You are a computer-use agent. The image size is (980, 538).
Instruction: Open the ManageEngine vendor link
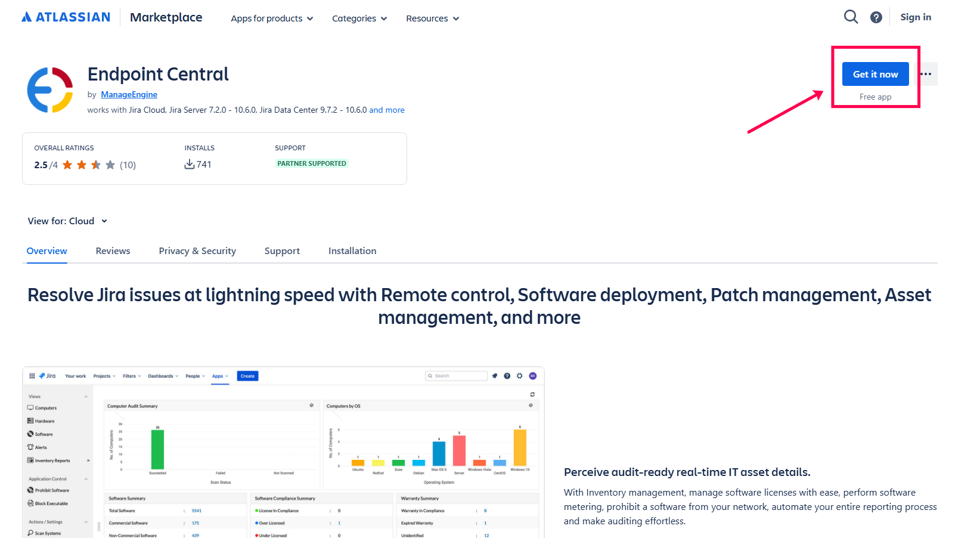click(x=129, y=94)
